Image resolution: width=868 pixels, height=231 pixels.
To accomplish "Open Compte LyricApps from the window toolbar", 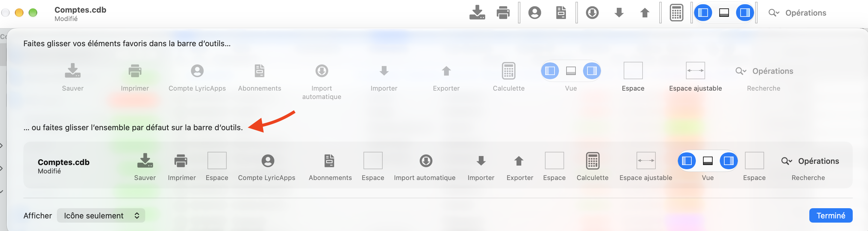I will pos(534,13).
